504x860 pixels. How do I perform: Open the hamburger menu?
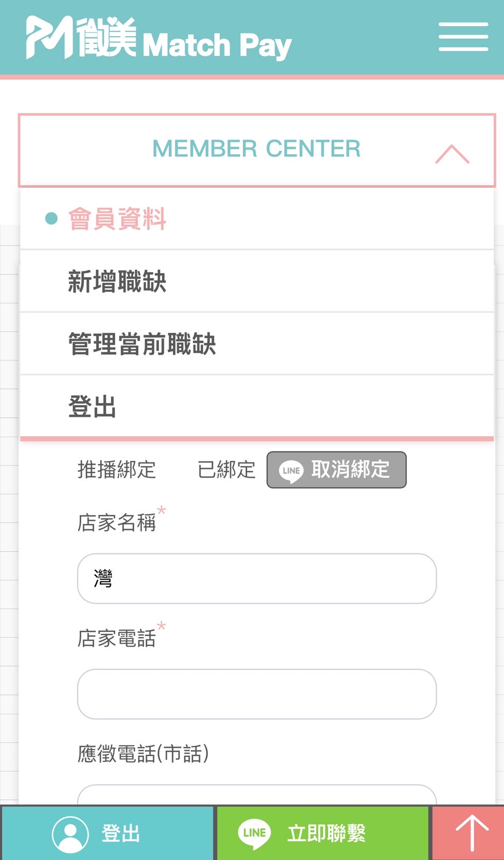tap(463, 37)
